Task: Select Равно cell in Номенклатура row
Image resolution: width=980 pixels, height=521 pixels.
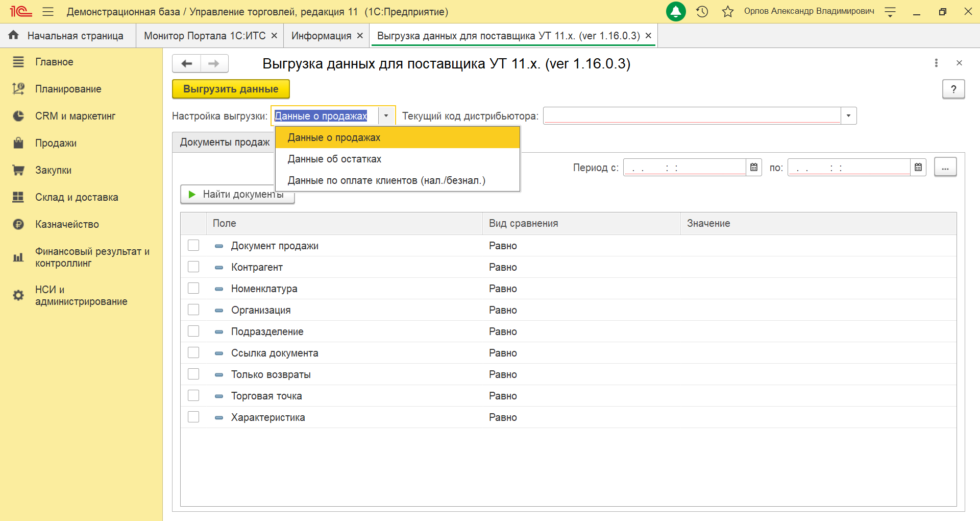Action: (581, 288)
